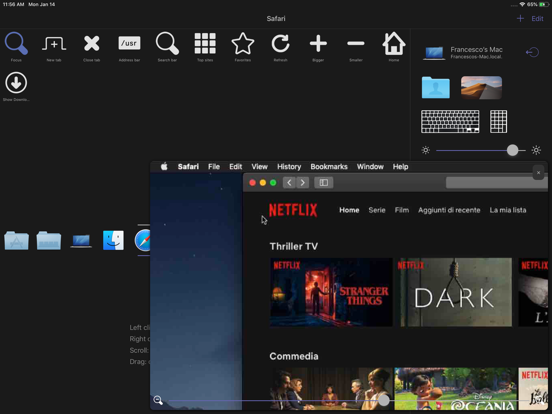Screen dimensions: 552x414
Task: Click the plus button next to Edit
Action: 520,18
